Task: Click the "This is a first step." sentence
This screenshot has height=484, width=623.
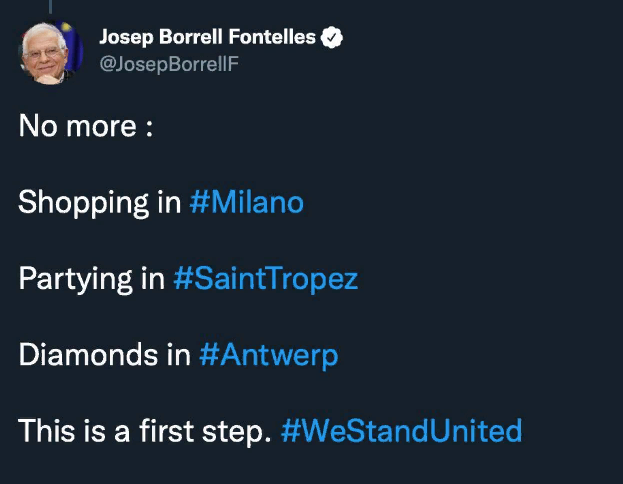Action: pyautogui.click(x=144, y=431)
